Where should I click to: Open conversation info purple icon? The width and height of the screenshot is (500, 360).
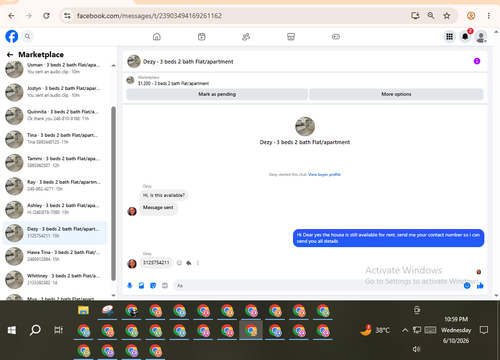tap(477, 61)
